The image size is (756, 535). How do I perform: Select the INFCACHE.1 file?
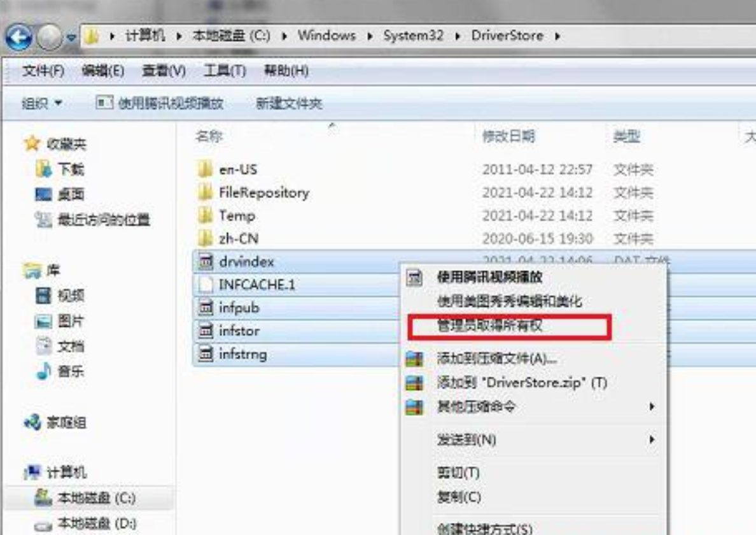pos(256,285)
